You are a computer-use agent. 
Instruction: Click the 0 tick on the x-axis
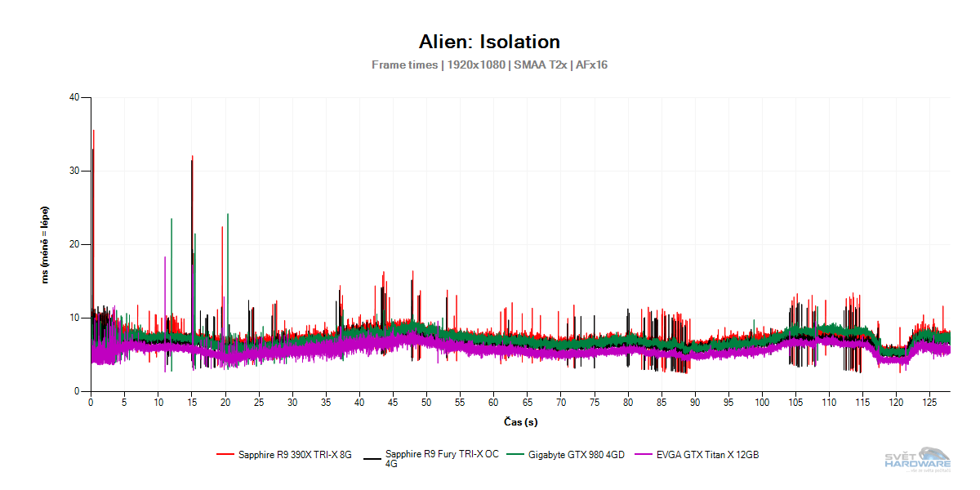[x=91, y=403]
